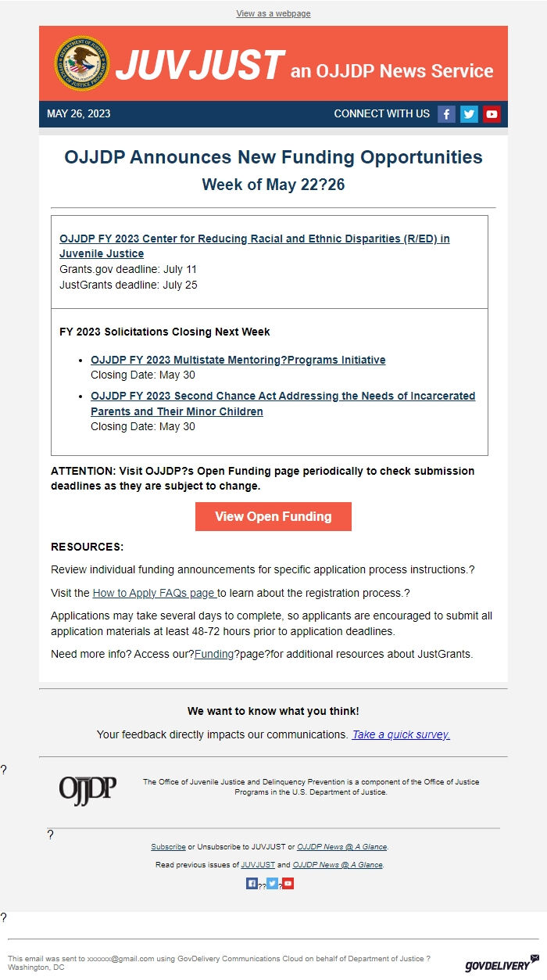Open the View as a webpage link

pyautogui.click(x=273, y=13)
